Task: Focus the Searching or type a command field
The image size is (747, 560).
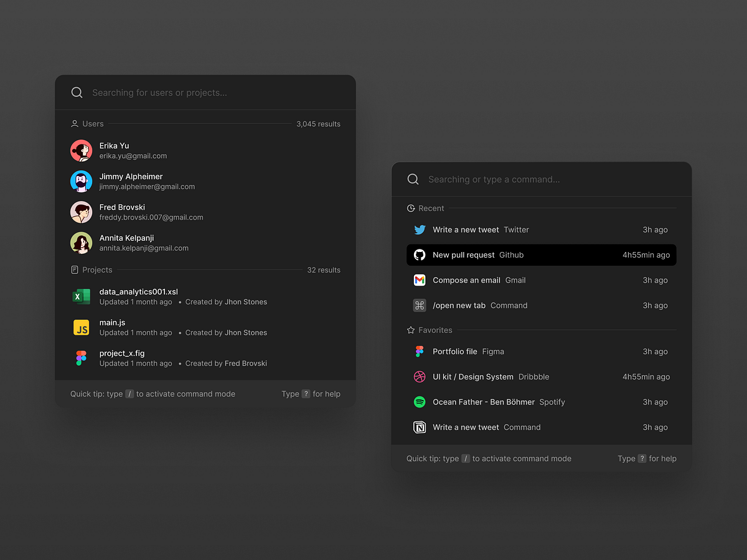Action: (548, 179)
